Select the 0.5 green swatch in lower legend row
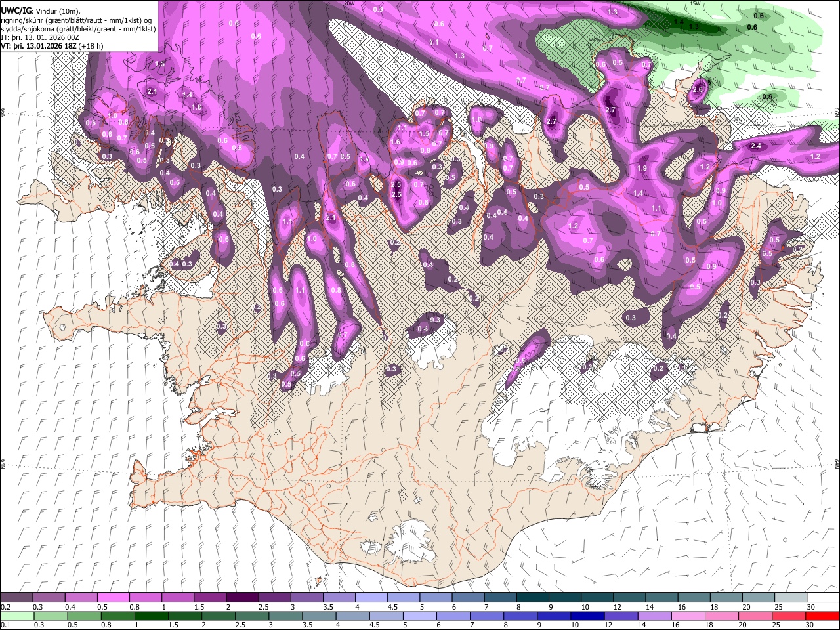Viewport: 840px width, 630px height. [84, 616]
